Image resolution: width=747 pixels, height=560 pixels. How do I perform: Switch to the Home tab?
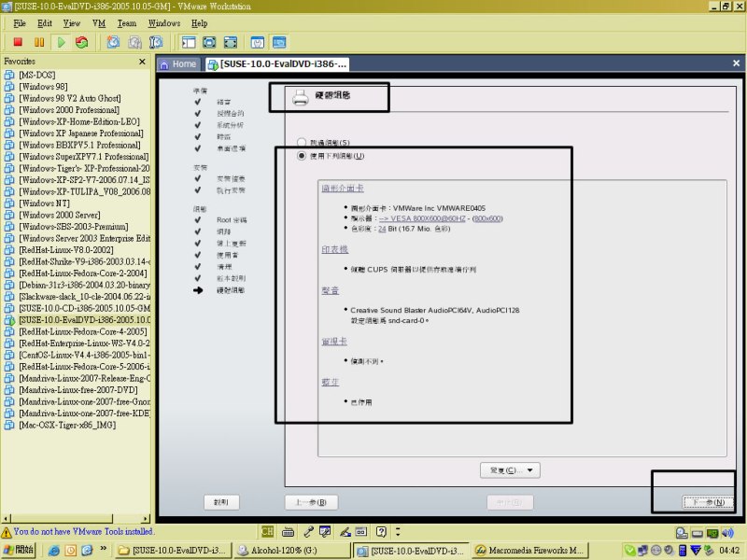(x=178, y=64)
